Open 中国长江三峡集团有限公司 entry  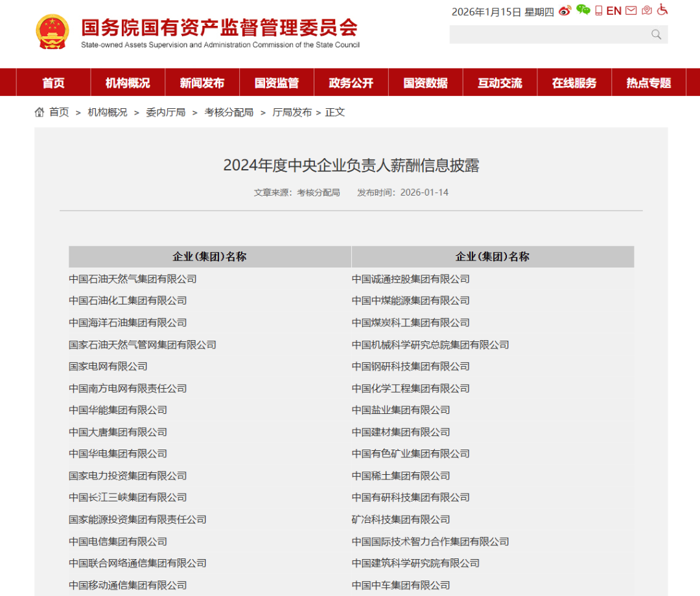click(128, 498)
